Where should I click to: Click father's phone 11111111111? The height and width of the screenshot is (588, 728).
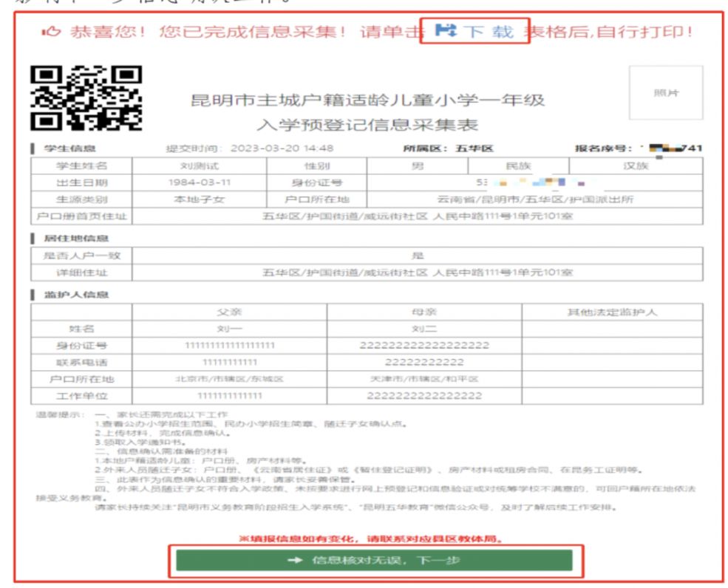(x=229, y=362)
